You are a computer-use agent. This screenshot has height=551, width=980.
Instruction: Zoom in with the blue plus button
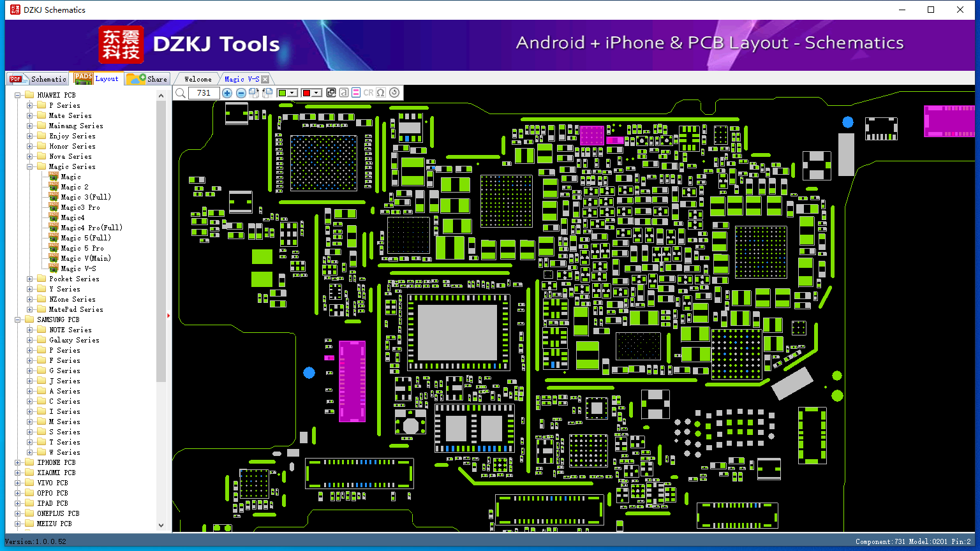point(227,93)
